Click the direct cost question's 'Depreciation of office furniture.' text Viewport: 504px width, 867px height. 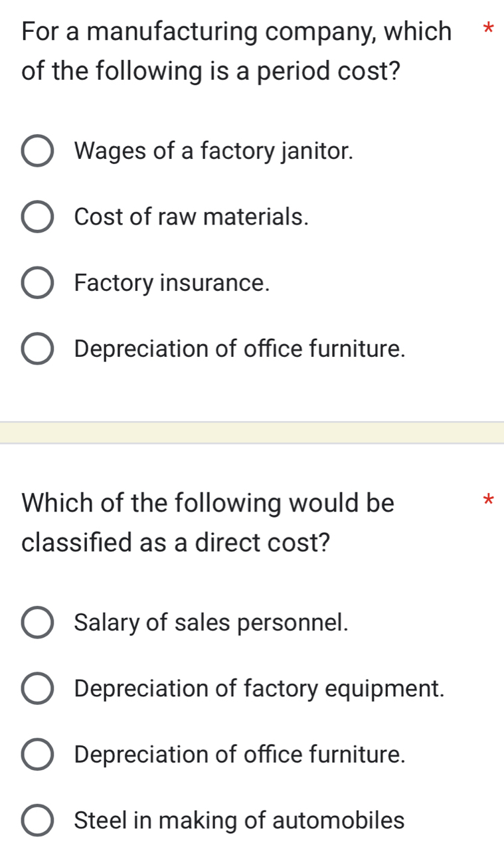click(x=240, y=754)
